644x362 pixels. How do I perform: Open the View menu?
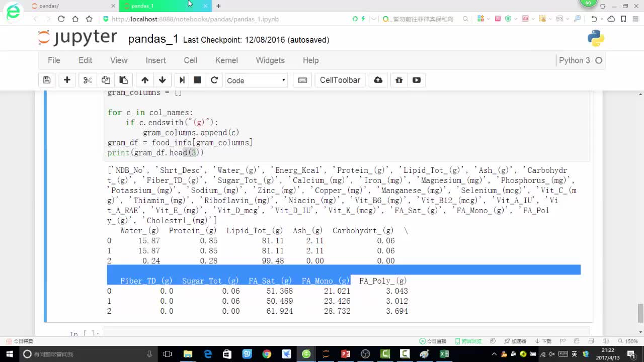pos(119,60)
